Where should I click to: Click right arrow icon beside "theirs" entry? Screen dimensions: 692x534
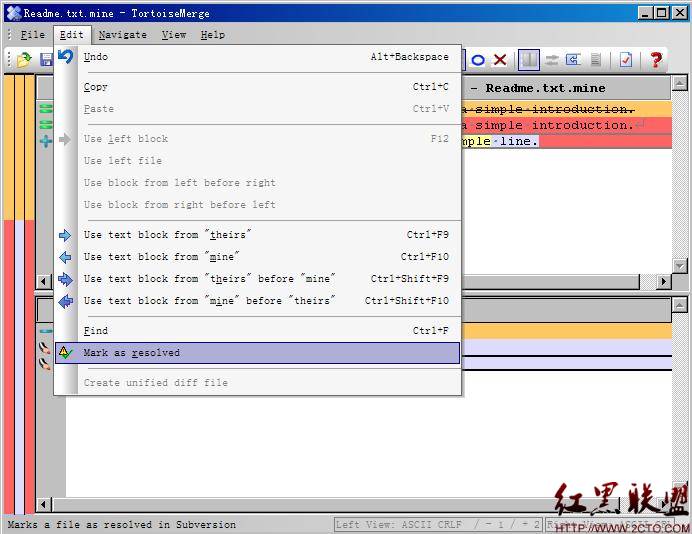65,235
